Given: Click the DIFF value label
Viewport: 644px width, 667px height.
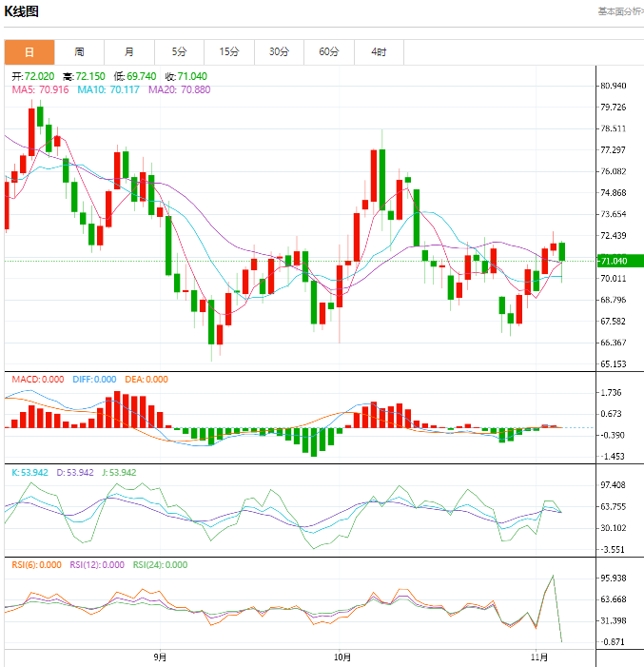Looking at the screenshot, I should (94, 380).
